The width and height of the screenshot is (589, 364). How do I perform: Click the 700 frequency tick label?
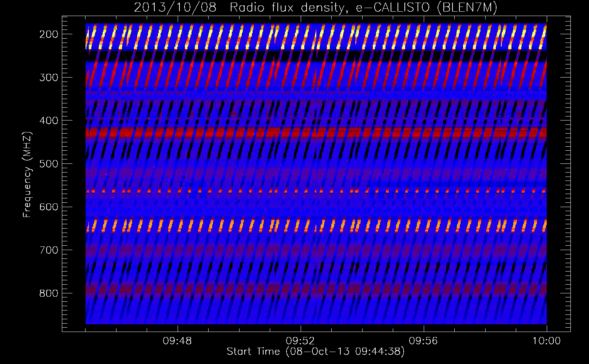[x=49, y=250]
